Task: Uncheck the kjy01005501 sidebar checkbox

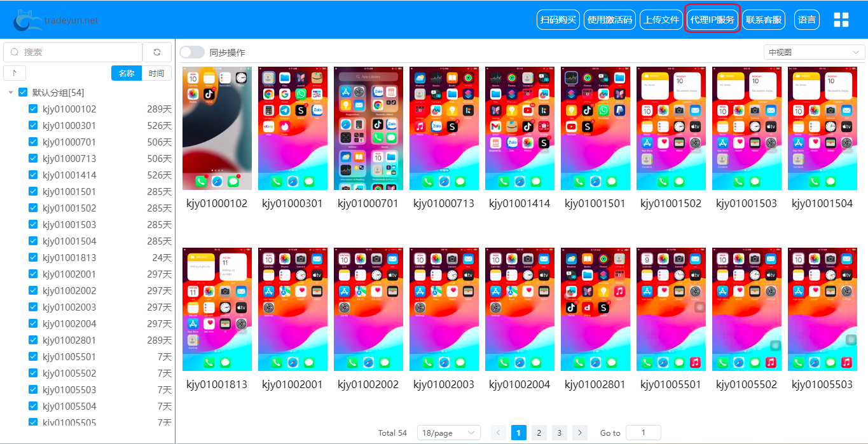Action: tap(33, 356)
